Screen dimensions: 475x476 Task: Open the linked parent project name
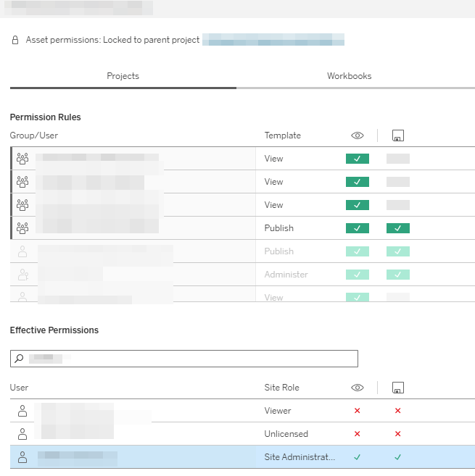[x=273, y=41]
